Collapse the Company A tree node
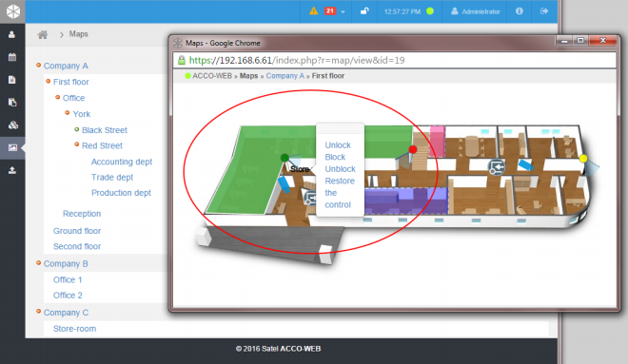This screenshot has width=628, height=364. (x=38, y=65)
